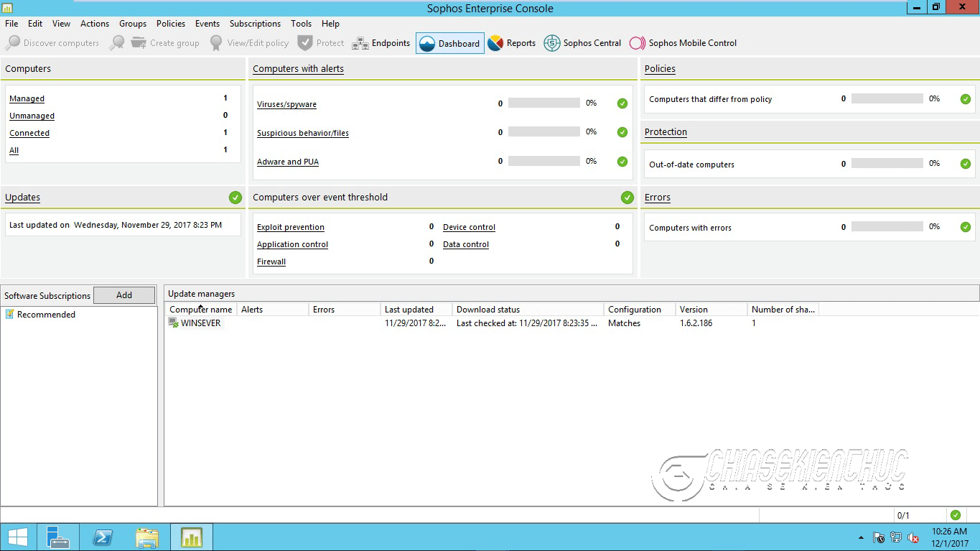Open the Exploit prevention link
Viewport: 980px width, 551px height.
click(291, 227)
